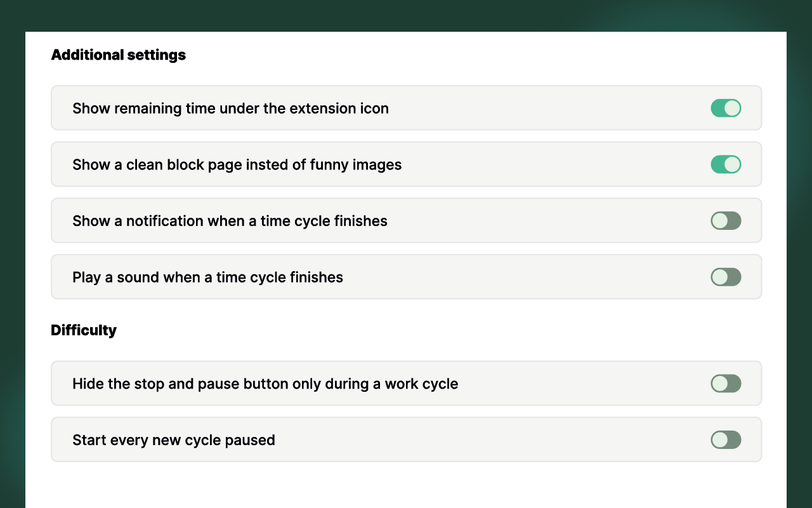Switch on Start every new cycle paused
812x508 pixels.
coord(726,440)
